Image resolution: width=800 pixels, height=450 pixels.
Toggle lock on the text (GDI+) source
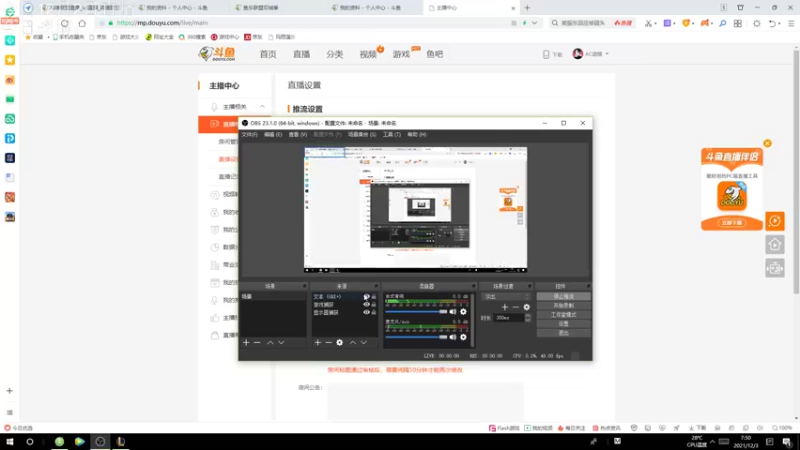tap(374, 296)
